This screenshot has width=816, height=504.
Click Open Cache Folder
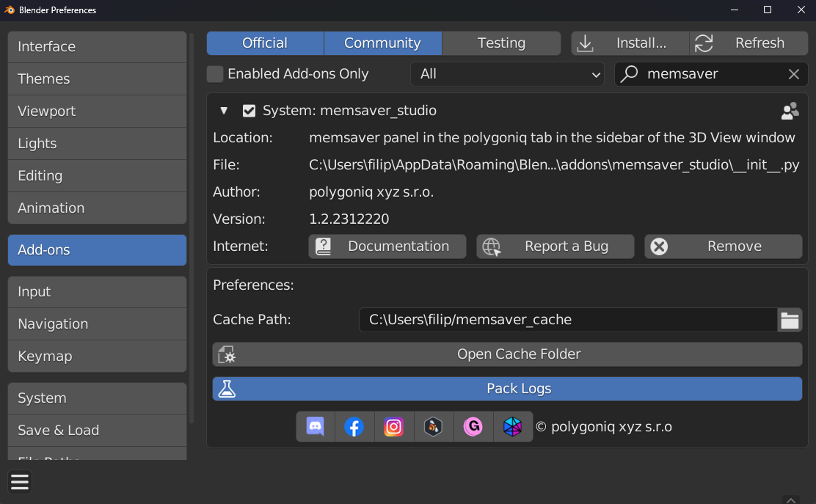507,354
